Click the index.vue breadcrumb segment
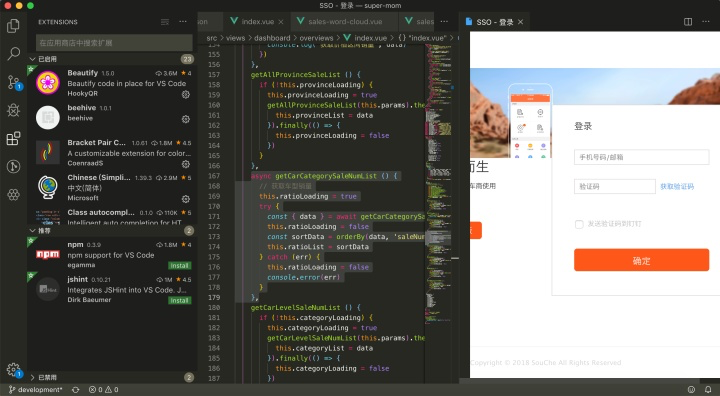This screenshot has height=396, width=720. [x=366, y=38]
